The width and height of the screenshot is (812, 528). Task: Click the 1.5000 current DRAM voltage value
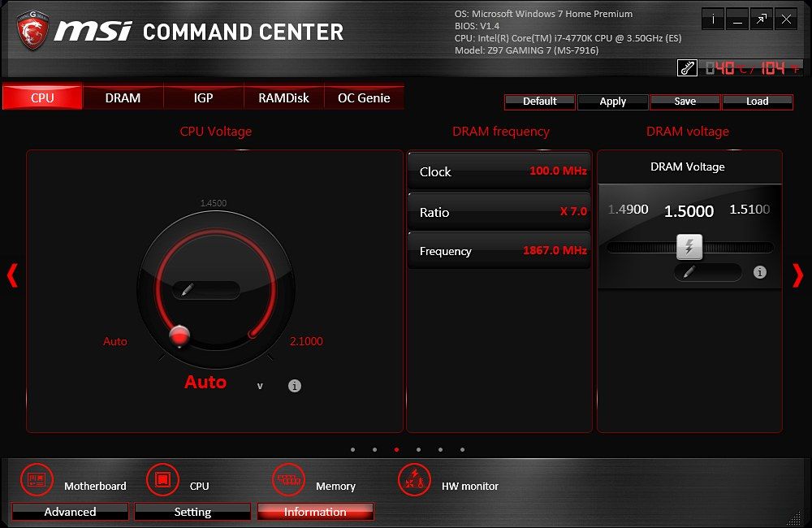[689, 211]
